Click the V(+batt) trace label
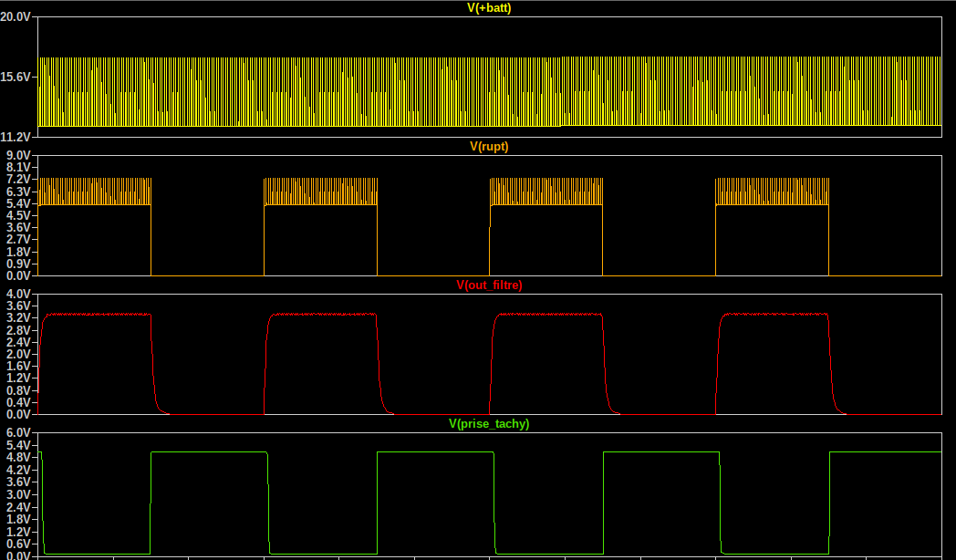The width and height of the screenshot is (956, 560). [x=489, y=8]
